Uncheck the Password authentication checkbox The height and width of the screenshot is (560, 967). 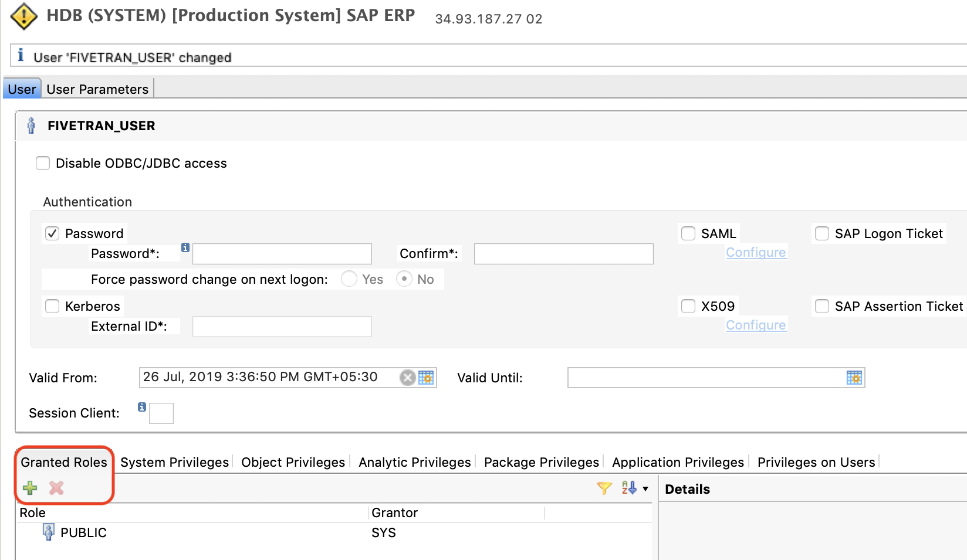click(52, 233)
